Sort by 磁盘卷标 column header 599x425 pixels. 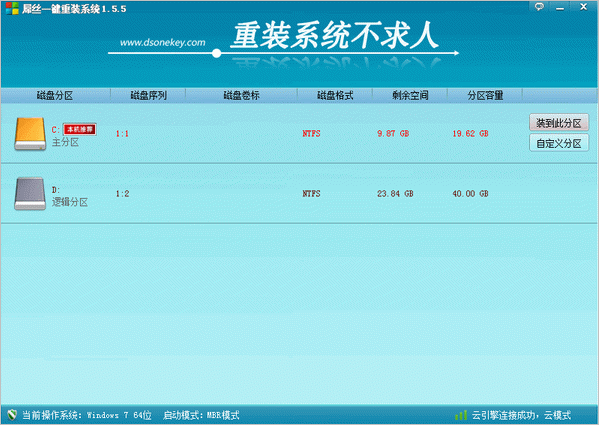tap(241, 95)
